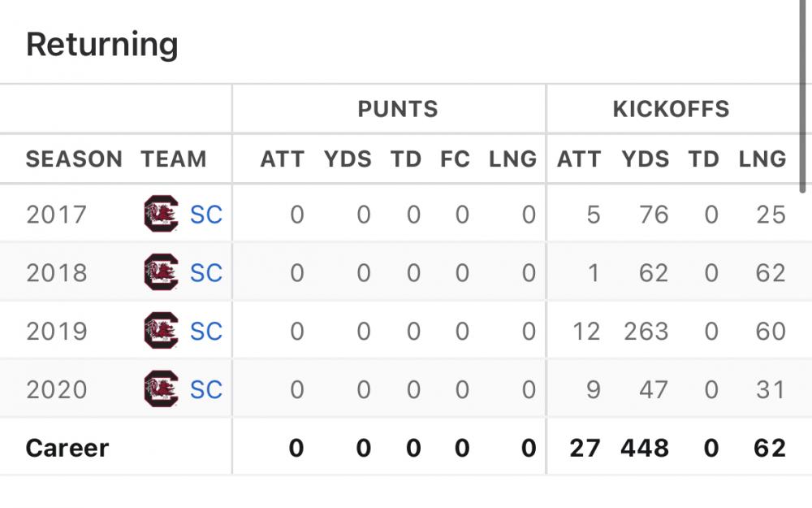Click the TEAM column header

click(x=174, y=159)
